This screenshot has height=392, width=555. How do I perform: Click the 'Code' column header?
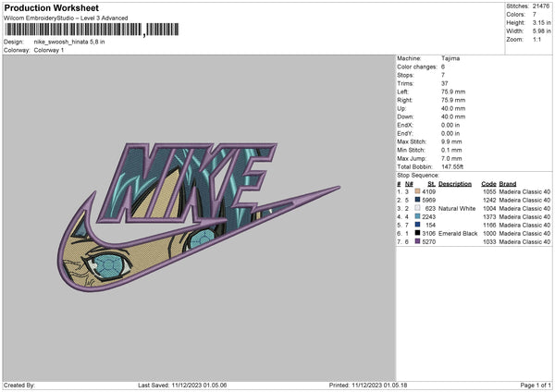(488, 184)
